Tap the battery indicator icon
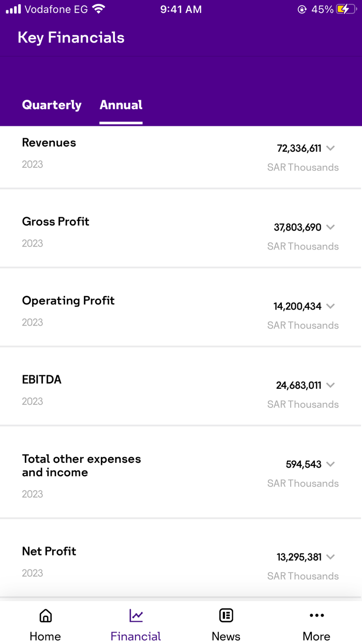 tap(345, 9)
